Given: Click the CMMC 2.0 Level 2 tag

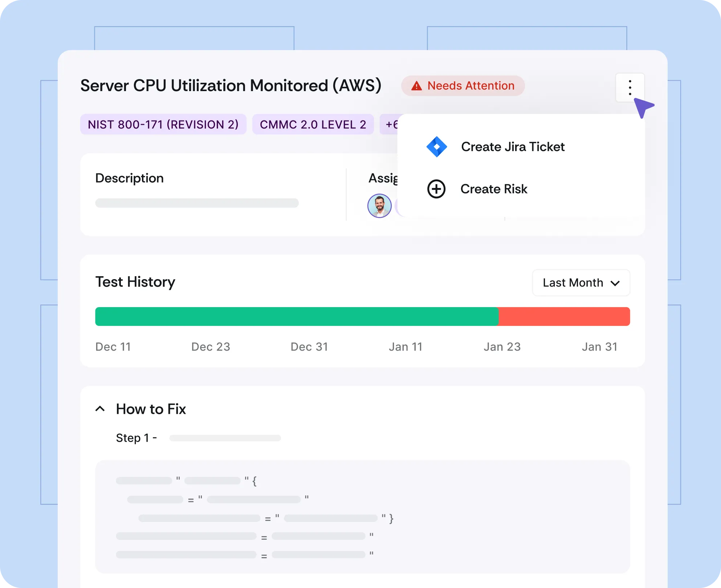Looking at the screenshot, I should 313,124.
